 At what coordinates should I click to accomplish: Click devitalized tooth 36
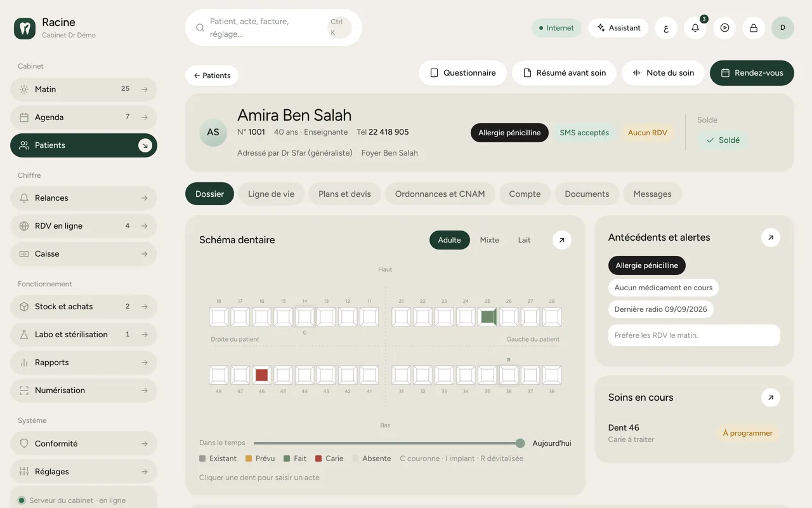pyautogui.click(x=509, y=375)
